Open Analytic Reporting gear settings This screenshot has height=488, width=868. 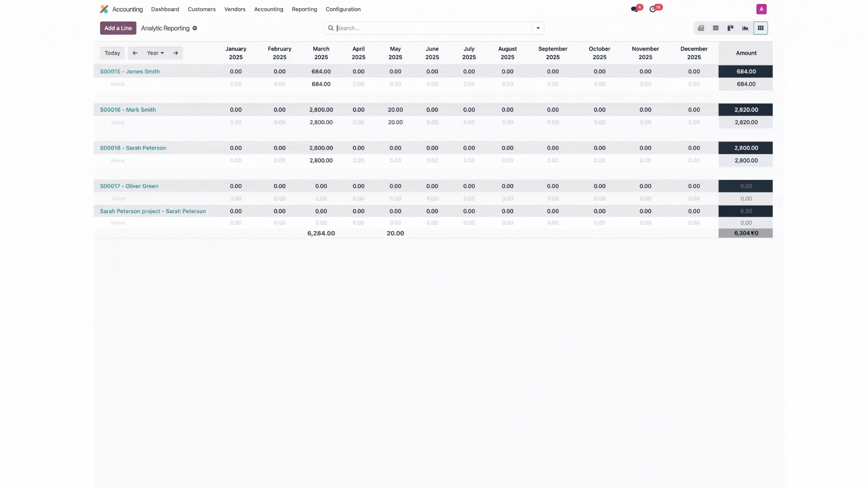[x=195, y=28]
